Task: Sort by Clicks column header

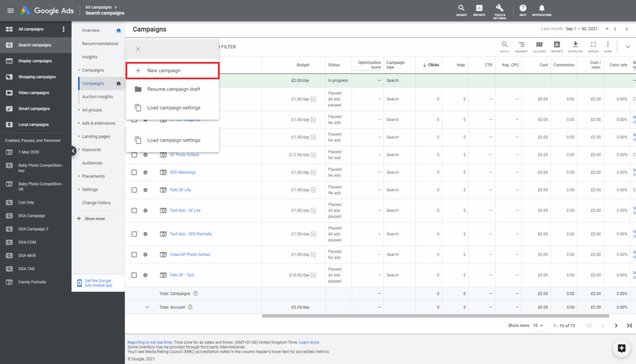Action: pyautogui.click(x=431, y=65)
